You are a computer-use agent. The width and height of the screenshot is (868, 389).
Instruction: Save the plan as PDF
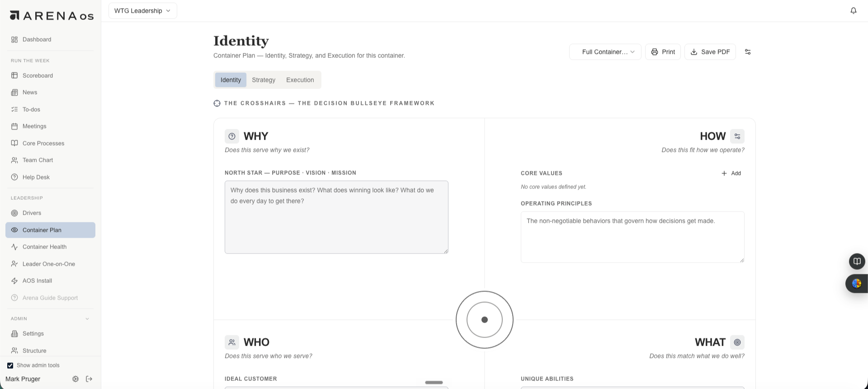(710, 52)
